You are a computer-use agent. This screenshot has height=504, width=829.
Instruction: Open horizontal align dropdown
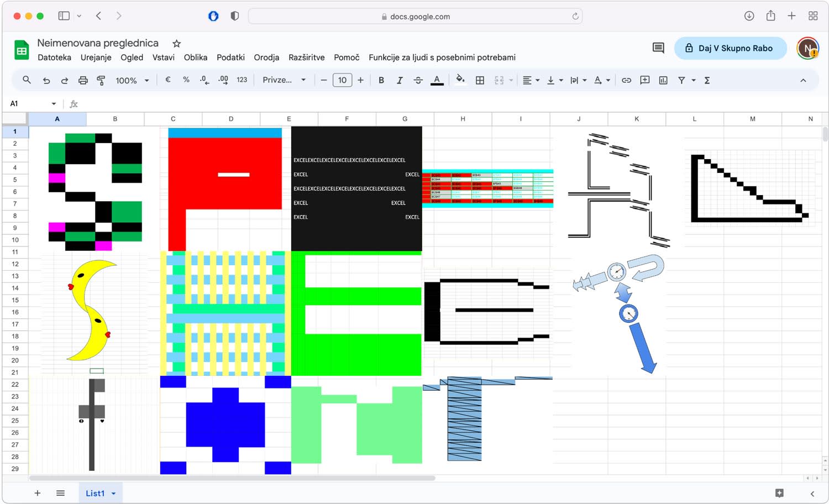531,80
